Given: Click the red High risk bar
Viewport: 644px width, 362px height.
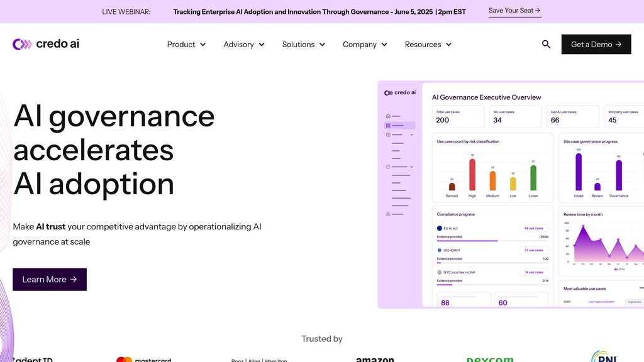Looking at the screenshot, I should pos(472,174).
